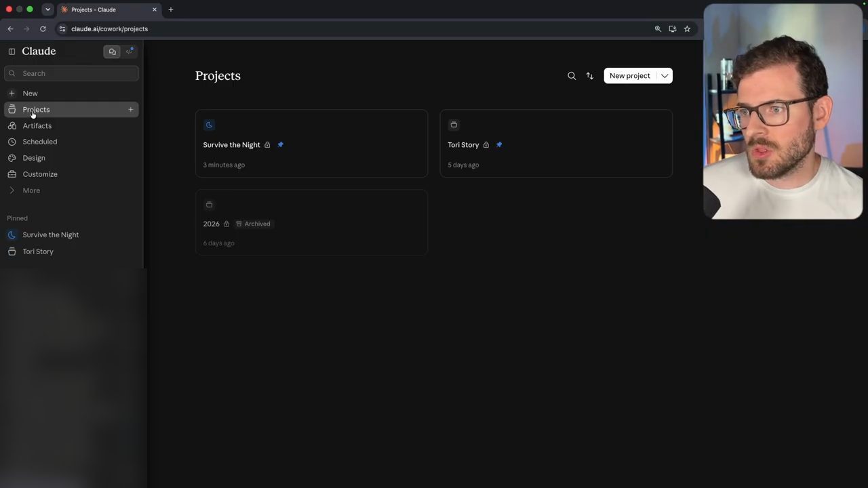Click the project icon on Tori Story card
Image resolution: width=868 pixels, height=488 pixels.
pos(454,125)
